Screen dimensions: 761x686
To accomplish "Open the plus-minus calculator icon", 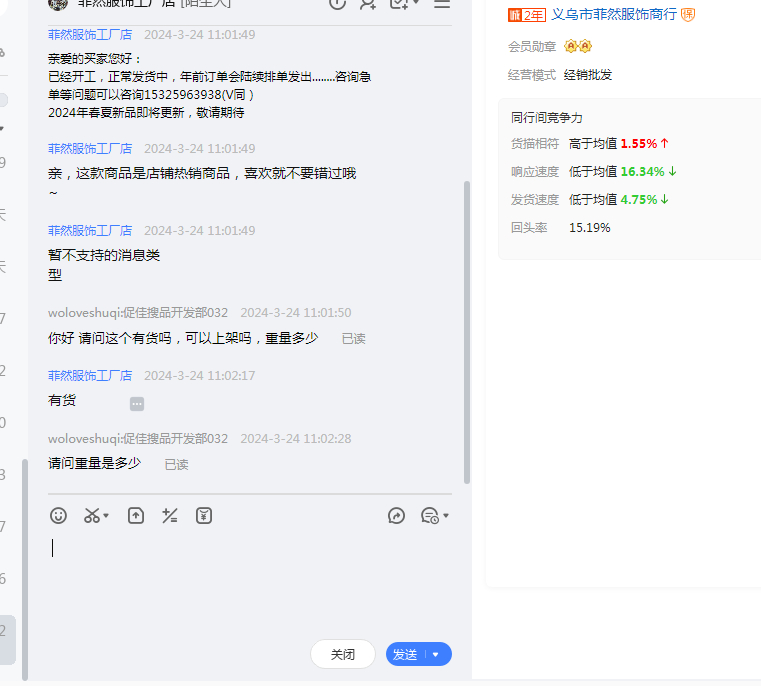I will pyautogui.click(x=170, y=516).
